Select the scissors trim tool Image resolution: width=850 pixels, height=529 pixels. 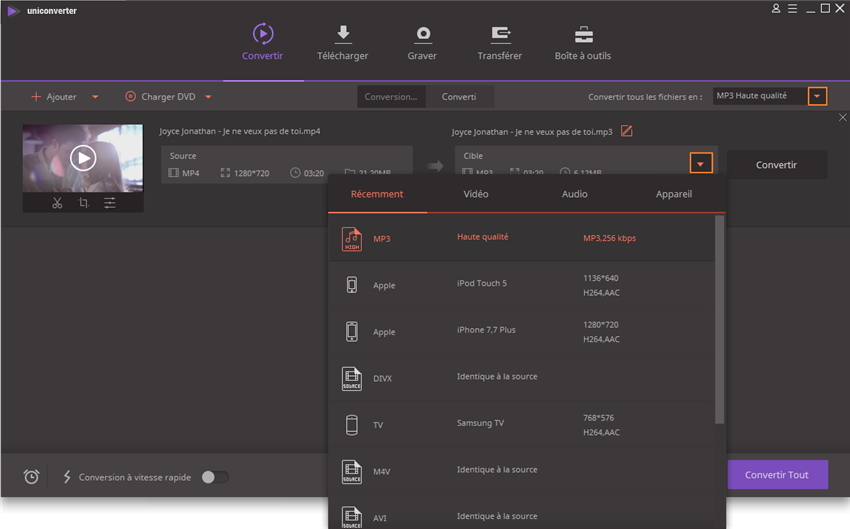point(57,203)
